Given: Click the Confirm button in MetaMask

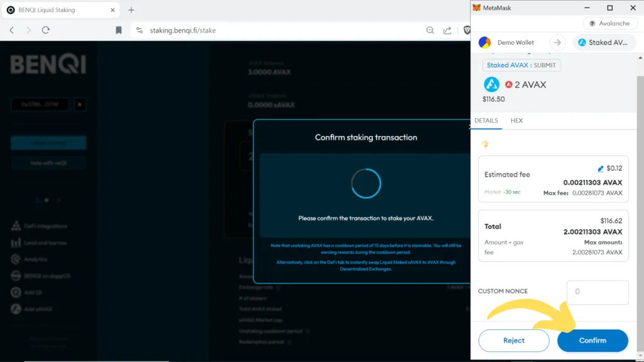Looking at the screenshot, I should coord(592,341).
